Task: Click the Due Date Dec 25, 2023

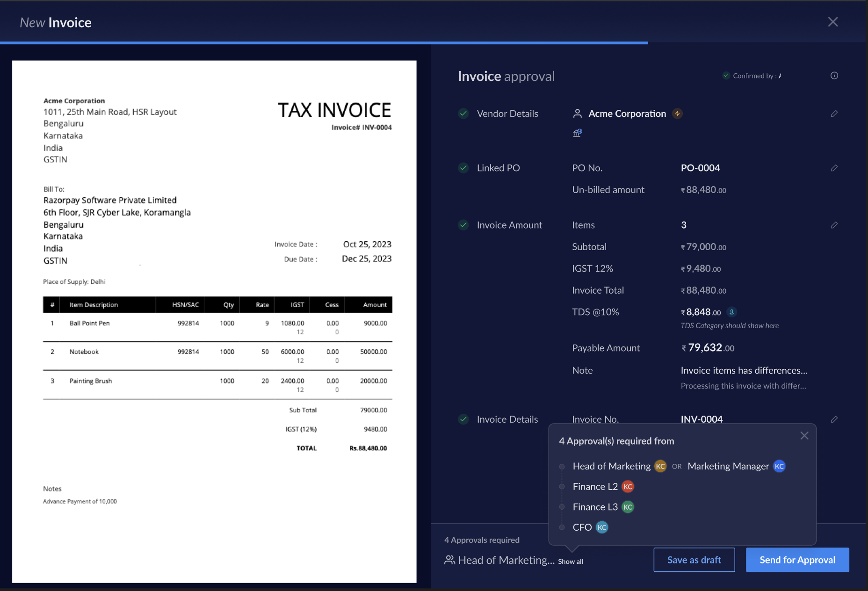Action: tap(367, 259)
